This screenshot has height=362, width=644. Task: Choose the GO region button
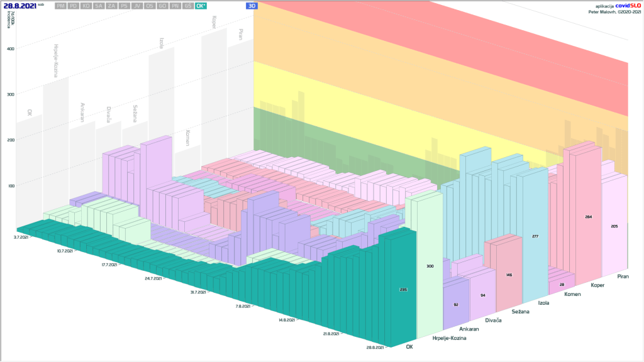[162, 6]
